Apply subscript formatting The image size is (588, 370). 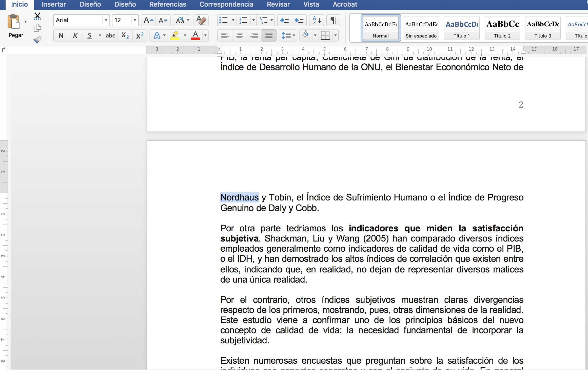[125, 35]
